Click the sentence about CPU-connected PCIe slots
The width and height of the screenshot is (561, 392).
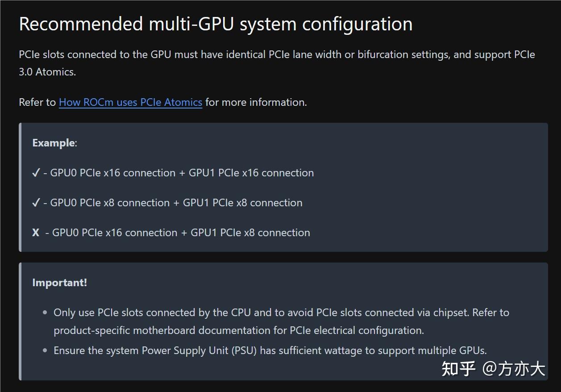(281, 313)
